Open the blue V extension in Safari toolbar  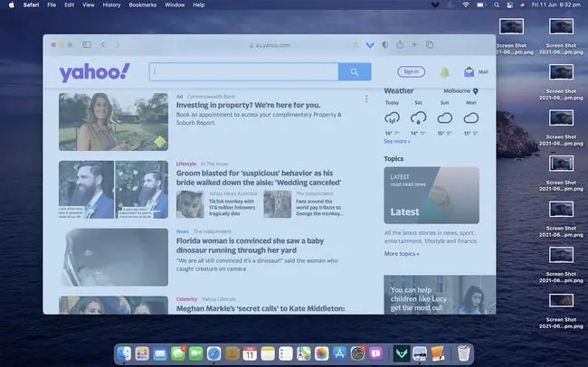[x=370, y=45]
